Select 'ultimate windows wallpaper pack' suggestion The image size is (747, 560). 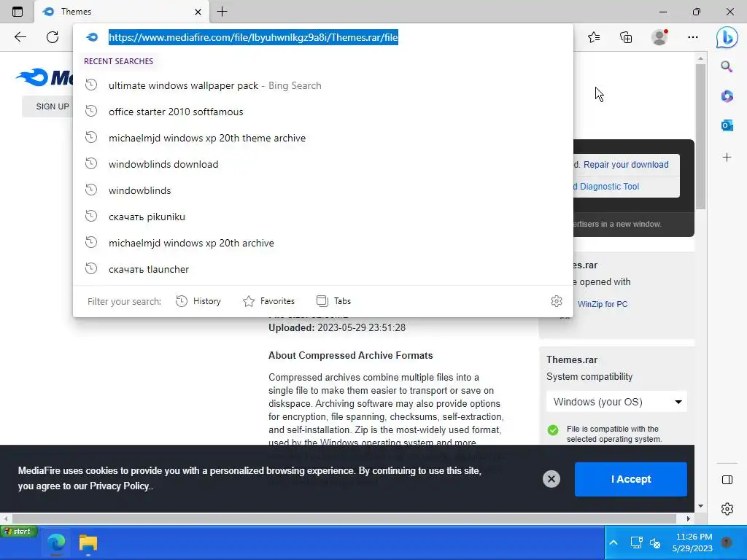(323, 86)
